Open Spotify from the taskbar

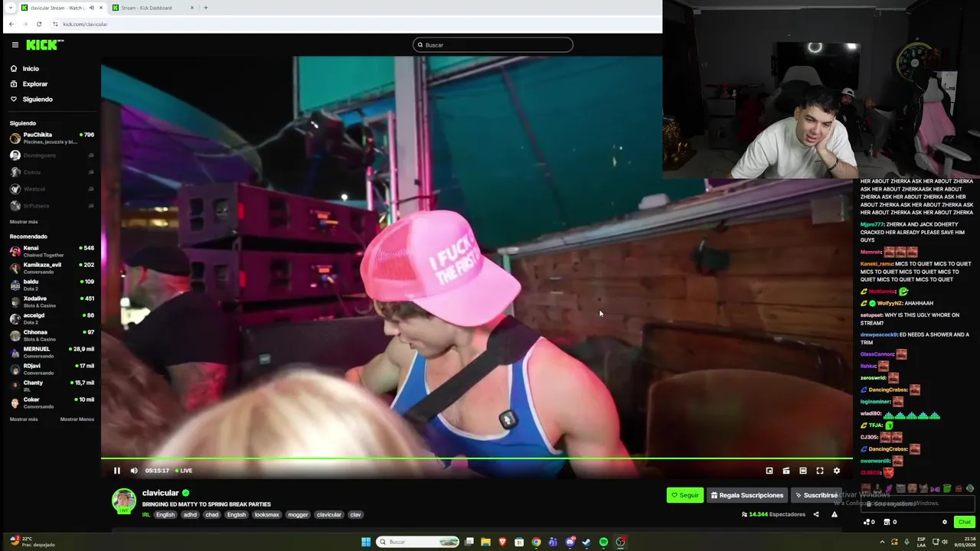pyautogui.click(x=603, y=542)
